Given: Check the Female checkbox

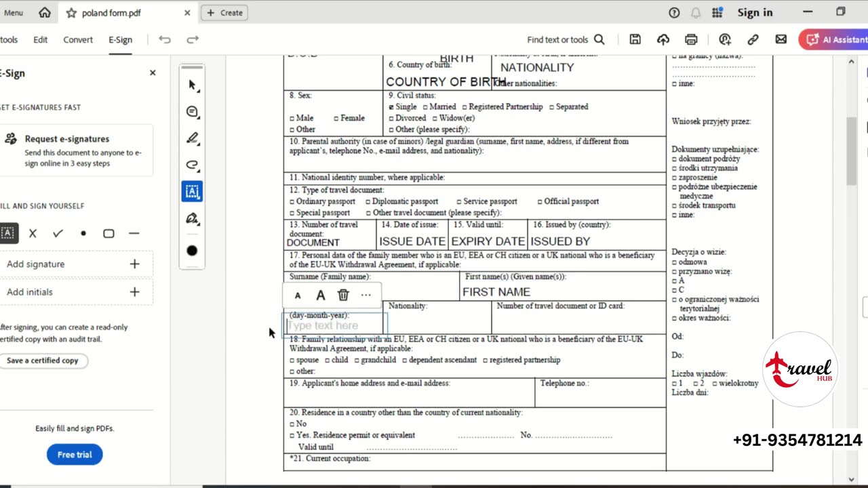Looking at the screenshot, I should [x=336, y=119].
